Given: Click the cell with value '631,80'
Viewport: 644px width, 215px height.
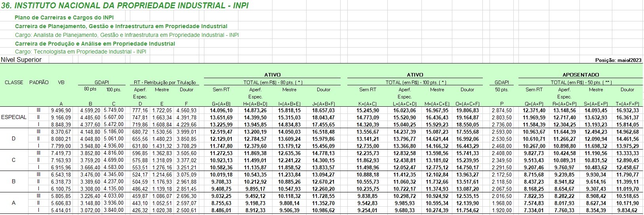Looking at the screenshot, I should coord(140,146).
